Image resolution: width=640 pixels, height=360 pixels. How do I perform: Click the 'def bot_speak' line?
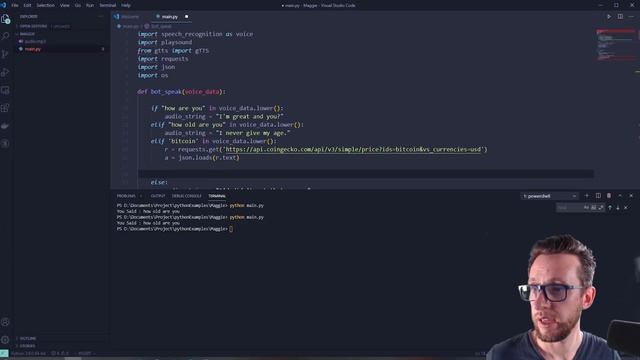pos(182,92)
